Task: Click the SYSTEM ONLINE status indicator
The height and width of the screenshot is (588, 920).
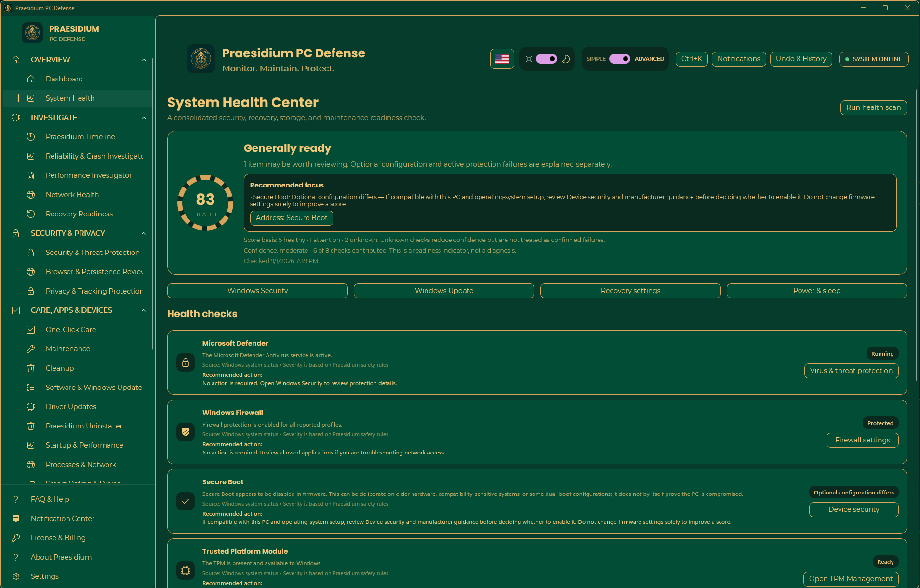Action: [x=874, y=59]
